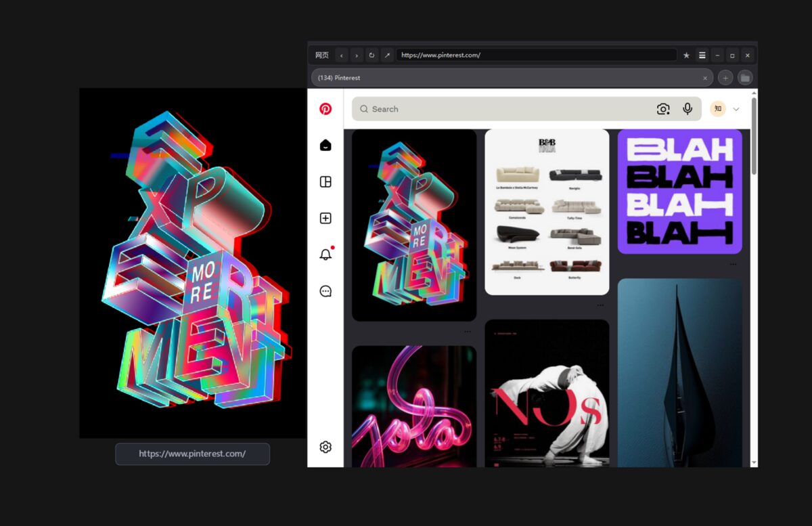Open more options under BLAH pin

click(733, 264)
